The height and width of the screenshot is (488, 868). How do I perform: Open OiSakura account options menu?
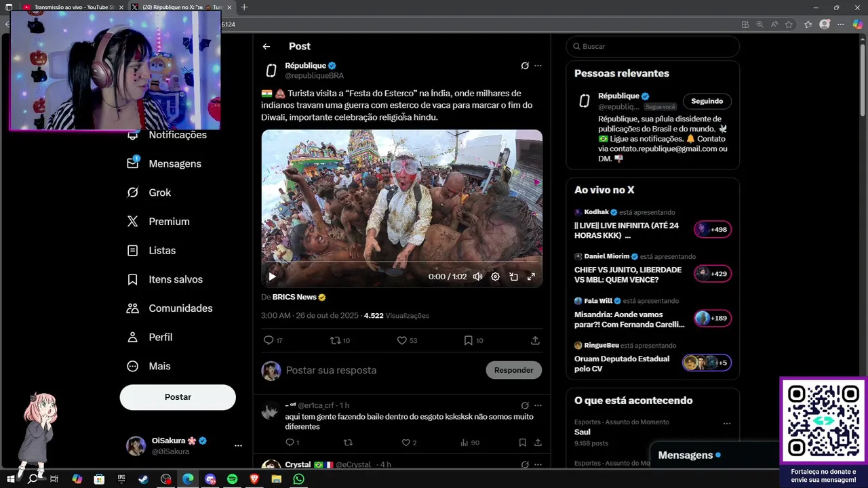pyautogui.click(x=238, y=446)
